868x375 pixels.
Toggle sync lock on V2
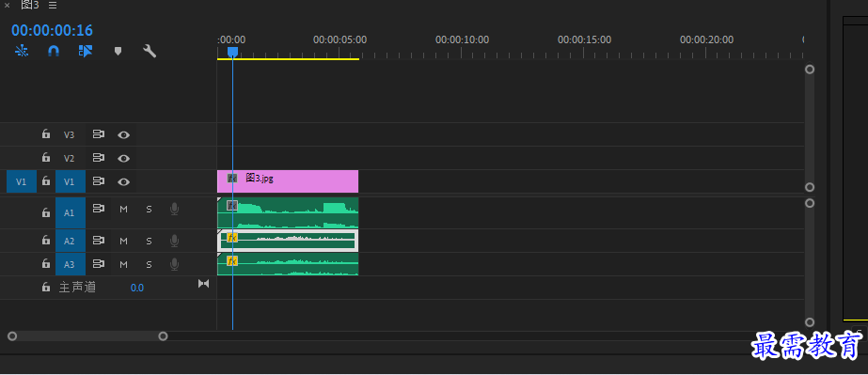point(99,158)
